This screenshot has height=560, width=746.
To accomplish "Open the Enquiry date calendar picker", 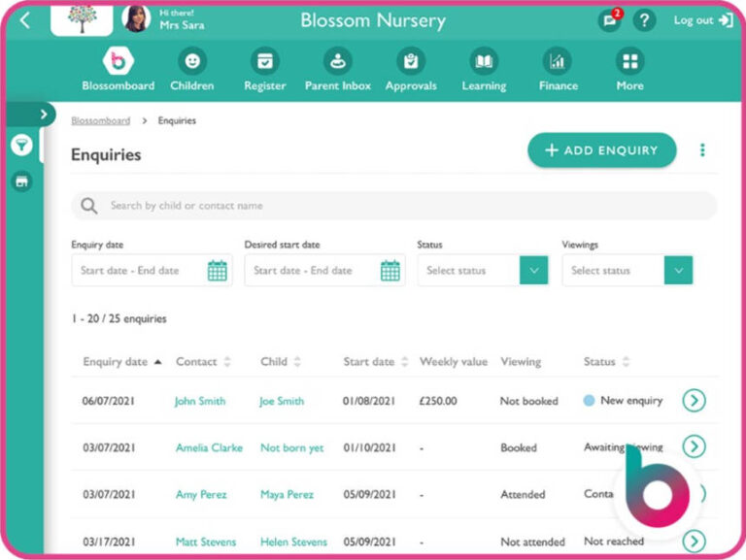I will tap(217, 271).
